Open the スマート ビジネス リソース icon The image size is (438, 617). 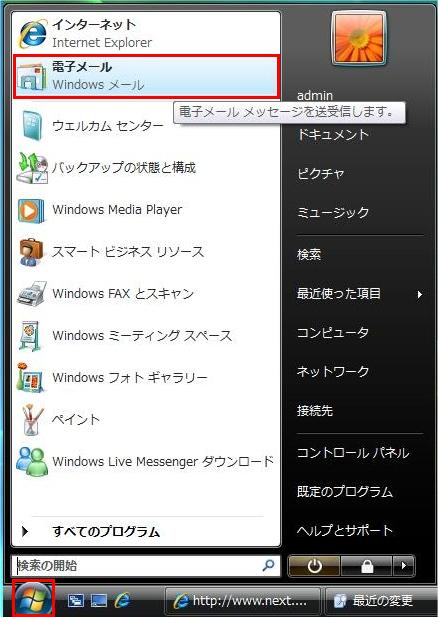(x=31, y=253)
